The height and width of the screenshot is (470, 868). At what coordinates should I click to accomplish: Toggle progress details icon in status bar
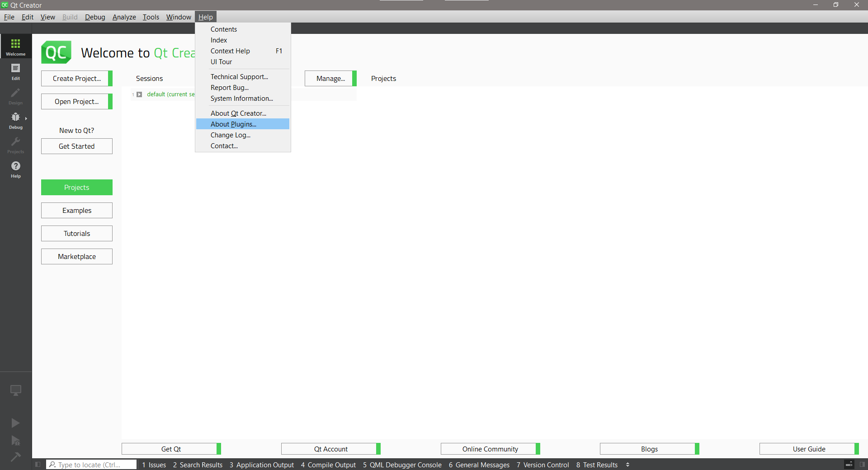tap(849, 465)
